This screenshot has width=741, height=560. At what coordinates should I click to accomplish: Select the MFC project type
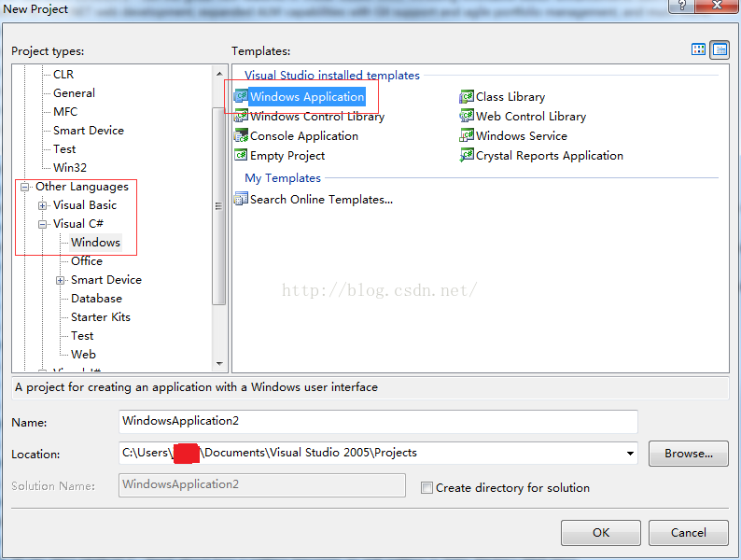pyautogui.click(x=65, y=112)
